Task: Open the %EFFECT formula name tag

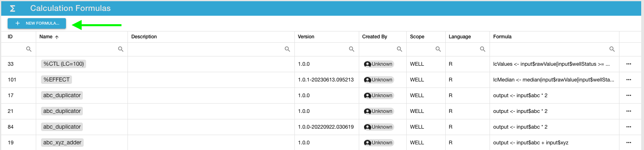Action: point(56,79)
